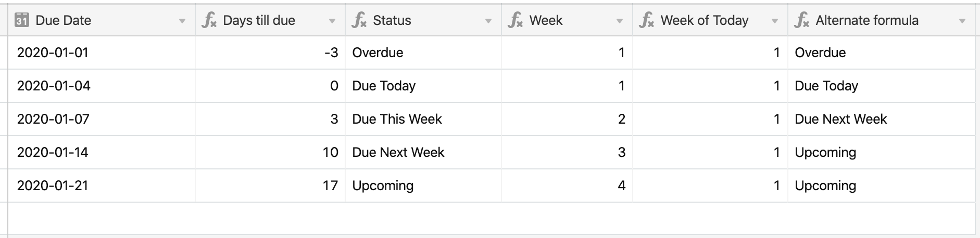The height and width of the screenshot is (238, 980).
Task: Click the formula icon for Days till due
Action: [x=209, y=21]
